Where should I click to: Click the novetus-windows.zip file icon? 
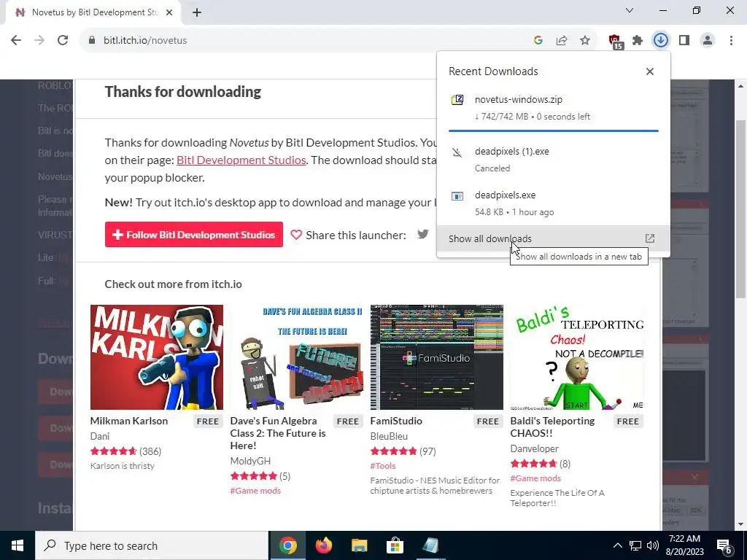(x=457, y=99)
